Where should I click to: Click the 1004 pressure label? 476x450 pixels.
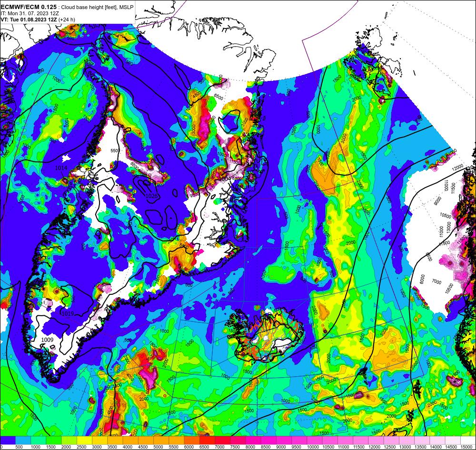pos(225,179)
